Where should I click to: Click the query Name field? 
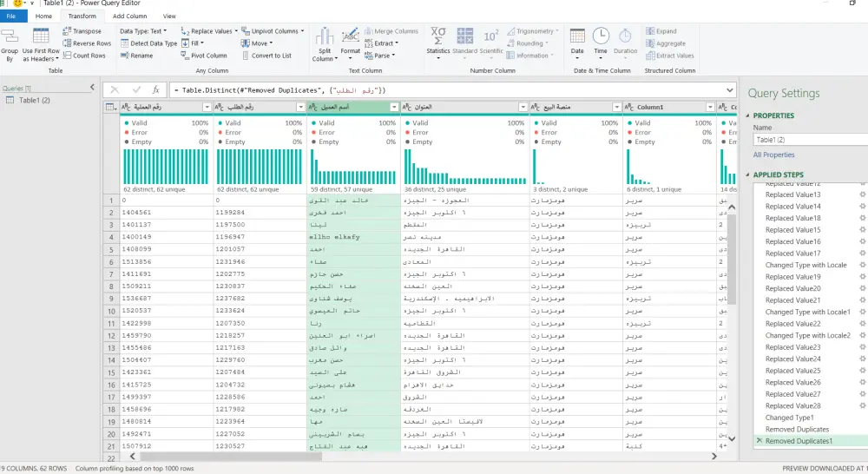[811, 140]
